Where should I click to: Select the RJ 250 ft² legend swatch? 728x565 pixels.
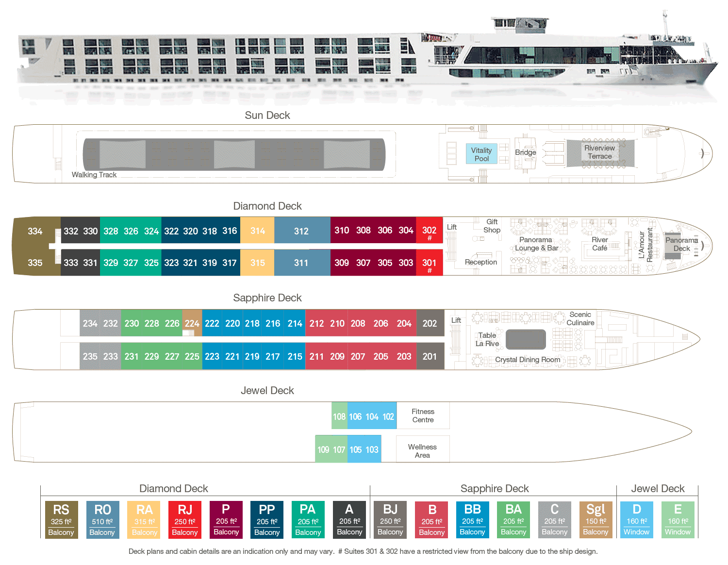click(185, 520)
